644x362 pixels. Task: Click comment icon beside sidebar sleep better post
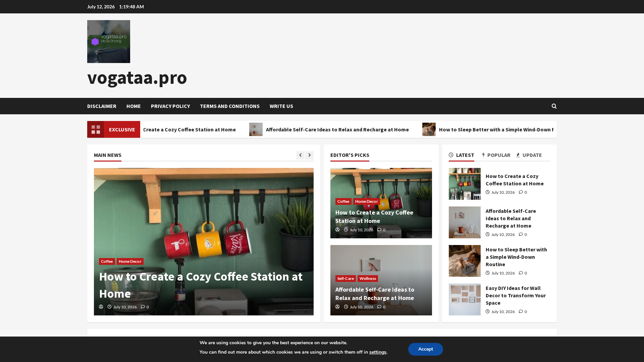[521, 273]
